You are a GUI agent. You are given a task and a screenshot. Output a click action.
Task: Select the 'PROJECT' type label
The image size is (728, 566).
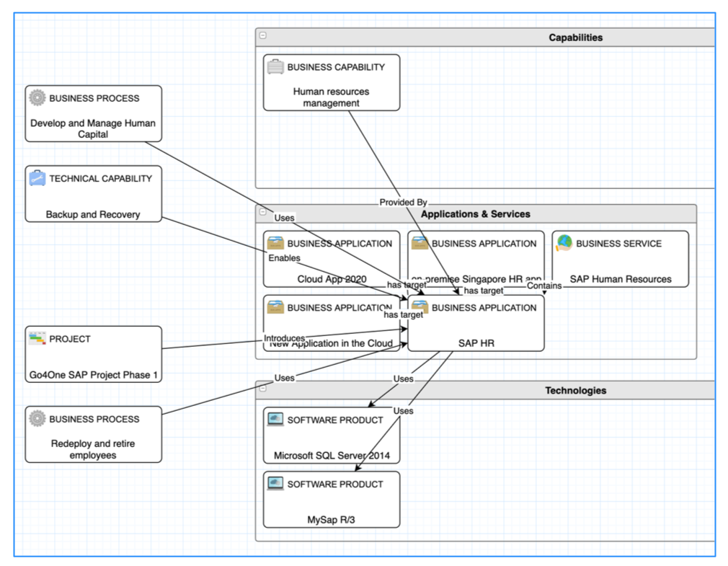point(70,339)
